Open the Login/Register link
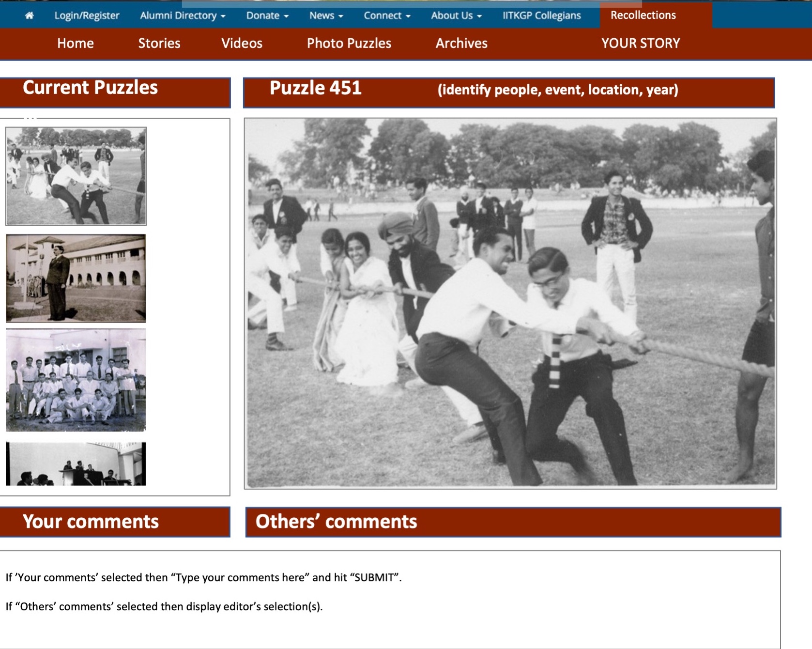The height and width of the screenshot is (649, 812). [87, 15]
